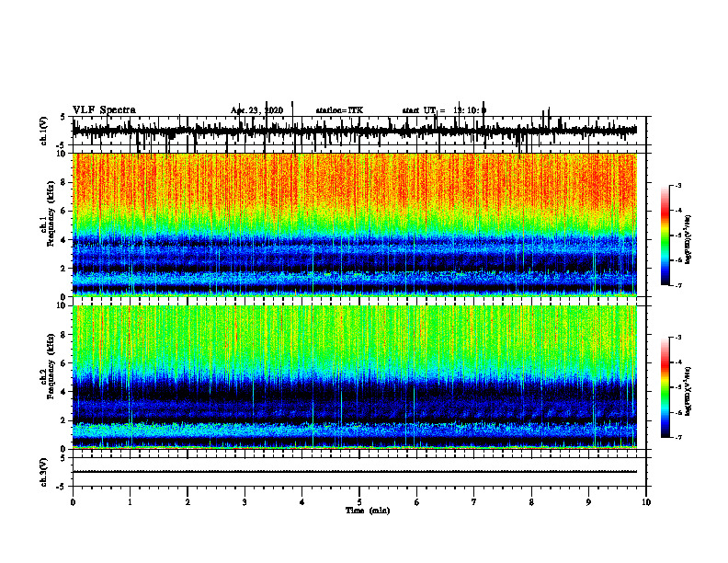The image size is (728, 563).
Task: Click time axis tick label '5'
Action: pyautogui.click(x=359, y=502)
